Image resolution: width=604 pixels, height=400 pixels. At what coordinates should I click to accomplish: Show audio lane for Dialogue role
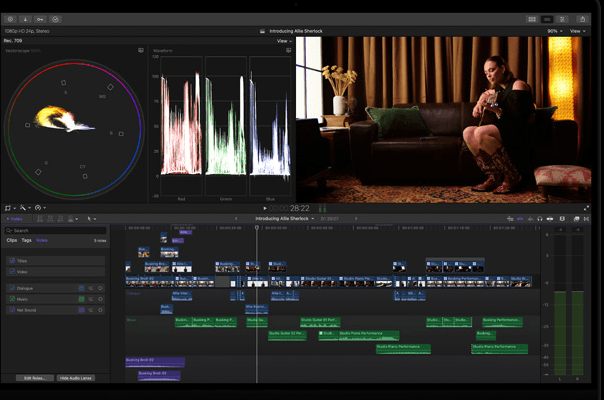[81, 288]
